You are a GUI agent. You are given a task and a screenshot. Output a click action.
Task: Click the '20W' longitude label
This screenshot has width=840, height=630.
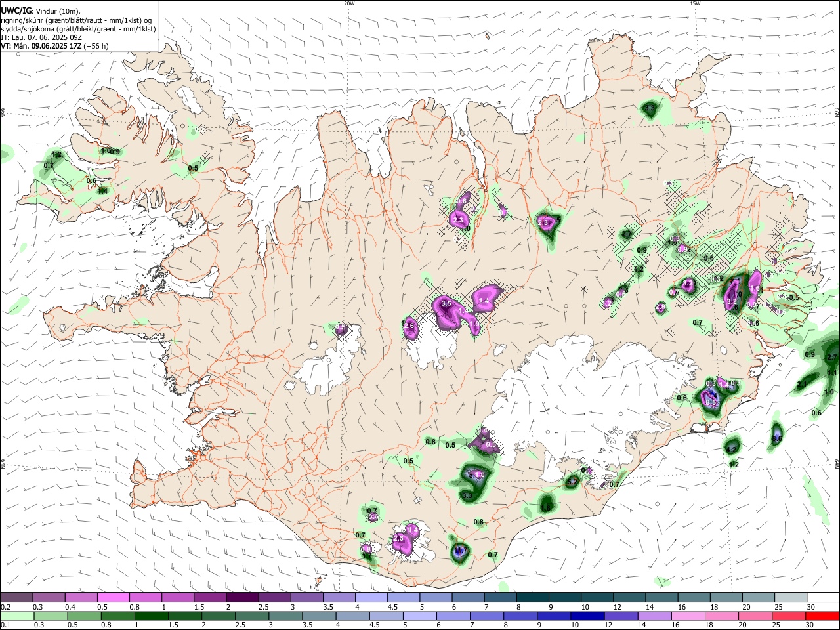click(x=349, y=3)
